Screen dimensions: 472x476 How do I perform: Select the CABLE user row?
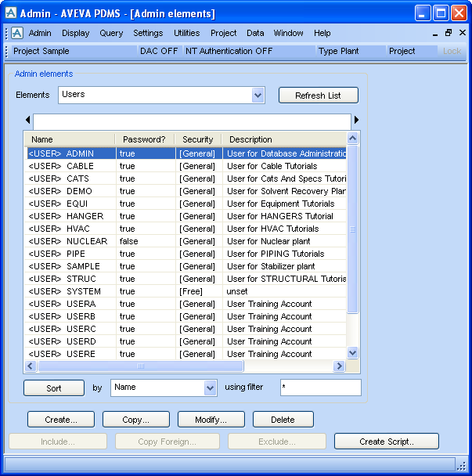186,166
